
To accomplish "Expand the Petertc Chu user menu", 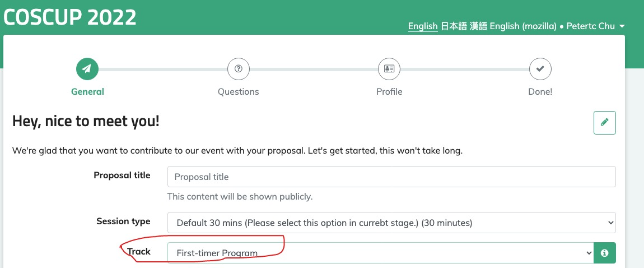I will 595,26.
